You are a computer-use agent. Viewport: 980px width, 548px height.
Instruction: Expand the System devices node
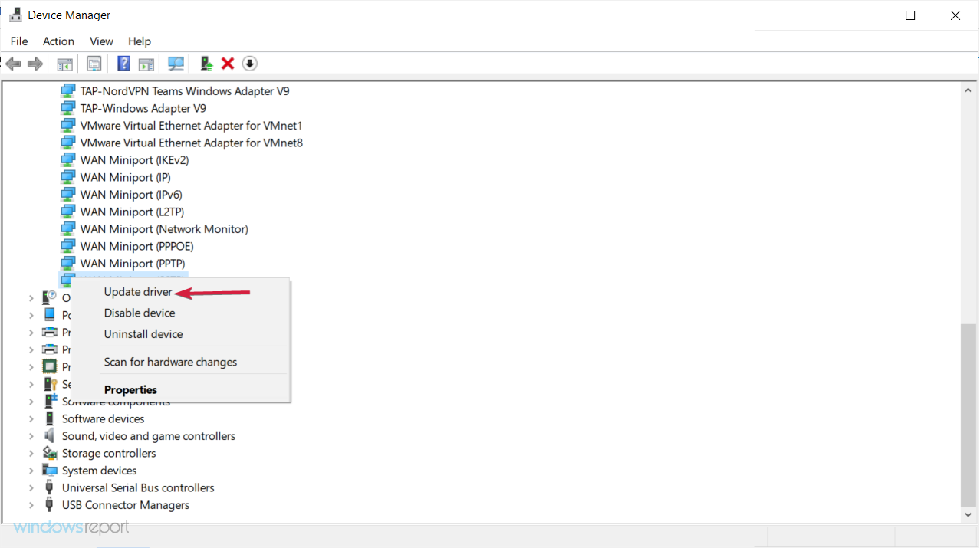[x=31, y=471]
